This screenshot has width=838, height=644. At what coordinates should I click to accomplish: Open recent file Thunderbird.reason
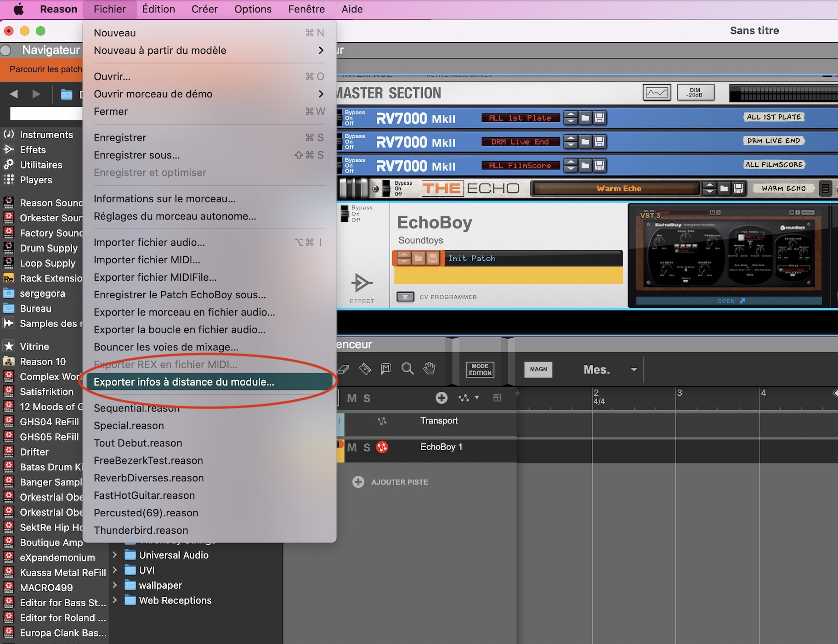[209, 531]
